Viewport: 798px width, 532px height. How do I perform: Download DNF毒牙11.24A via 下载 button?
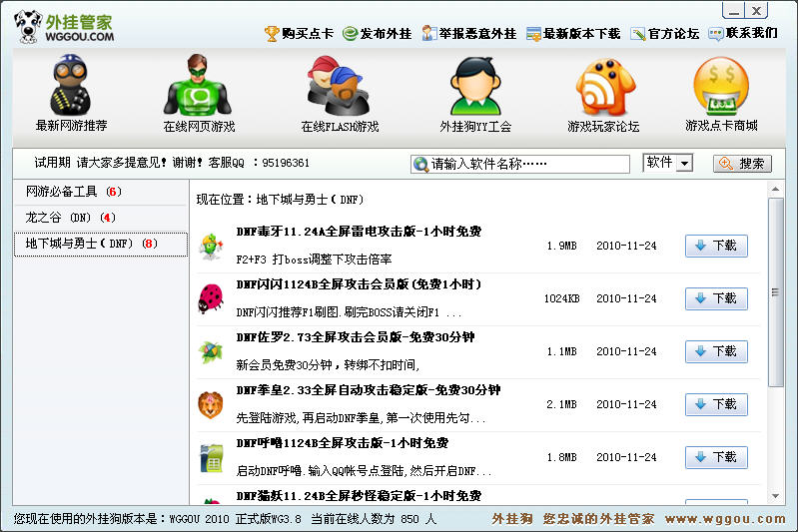click(716, 246)
